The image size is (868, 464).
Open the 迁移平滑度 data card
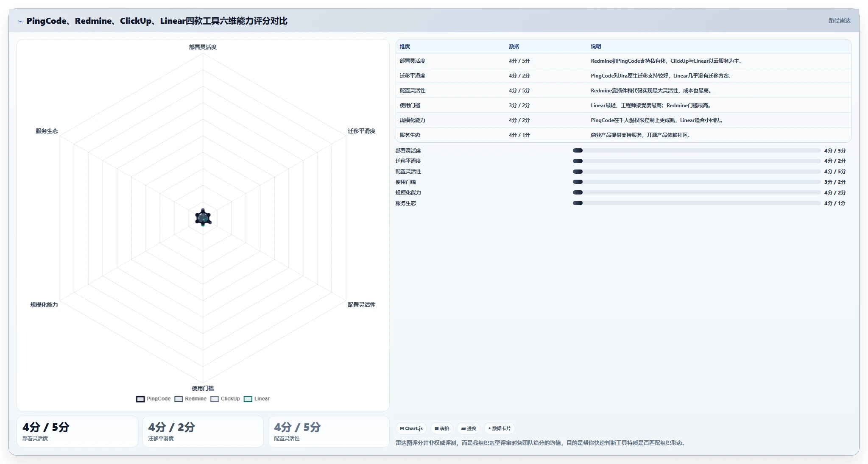click(203, 431)
